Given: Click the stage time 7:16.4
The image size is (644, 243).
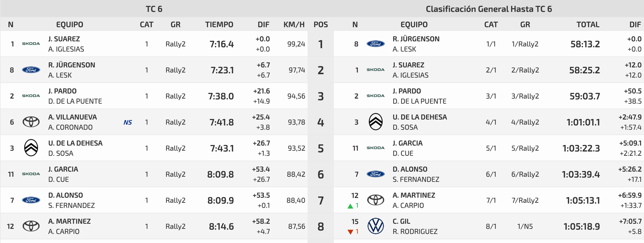Looking at the screenshot, I should pyautogui.click(x=222, y=44).
